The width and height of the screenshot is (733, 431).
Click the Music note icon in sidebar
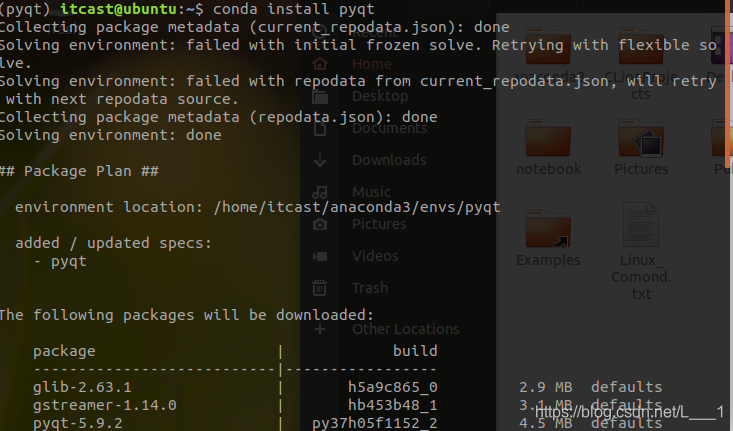pyautogui.click(x=320, y=192)
